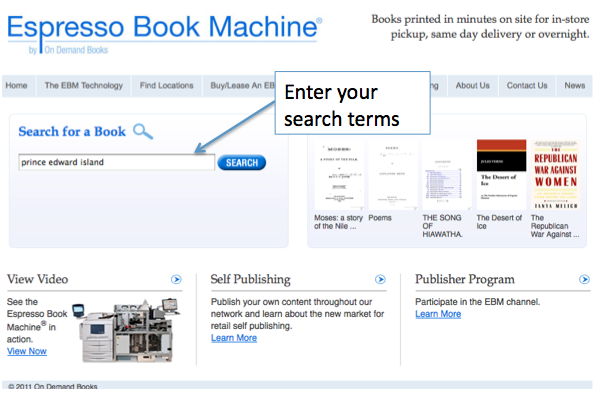Click the View Video heading

pyautogui.click(x=38, y=279)
